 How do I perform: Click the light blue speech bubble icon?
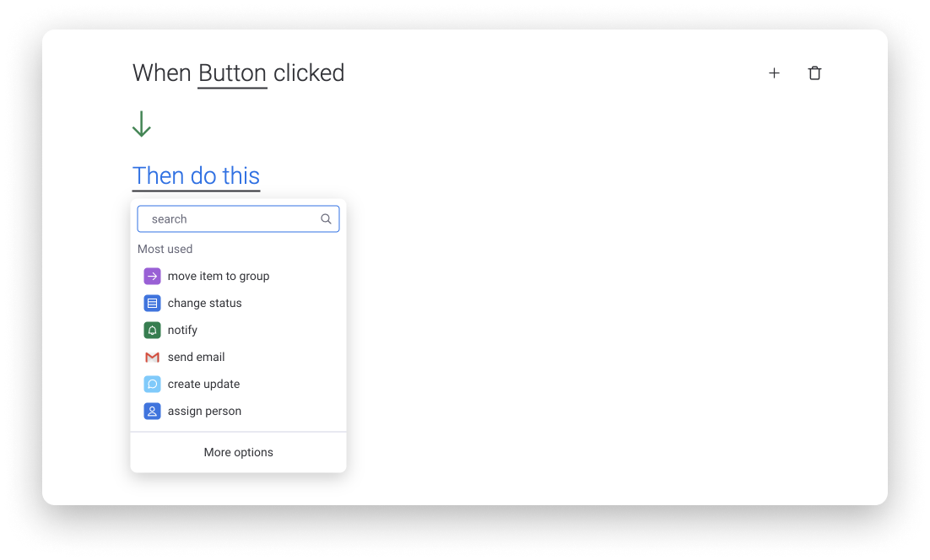tap(153, 384)
